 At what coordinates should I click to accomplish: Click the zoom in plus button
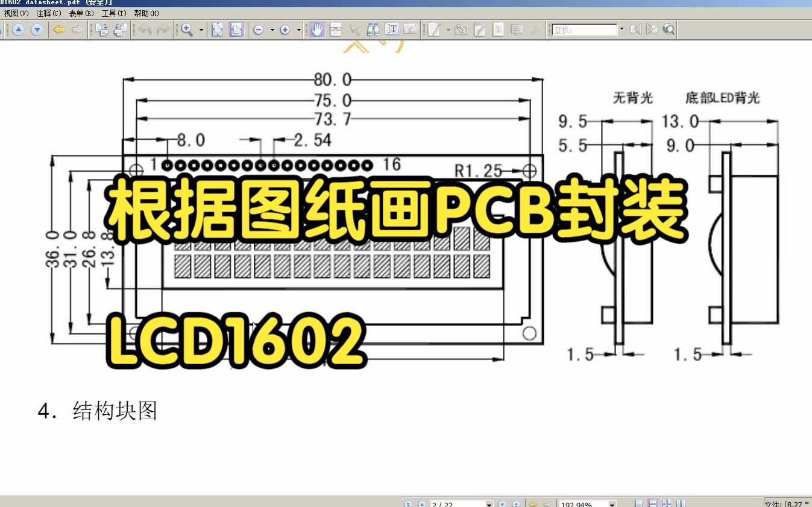tap(285, 30)
